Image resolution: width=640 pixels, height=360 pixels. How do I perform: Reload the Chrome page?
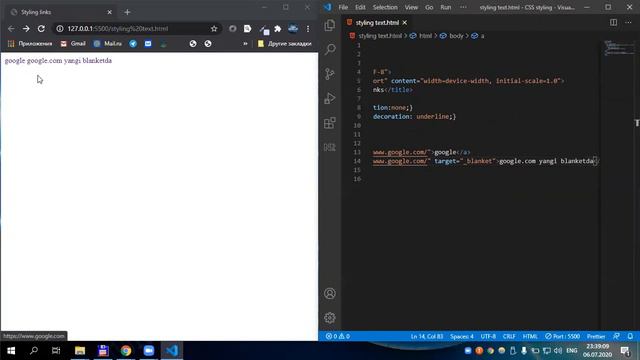(x=41, y=29)
